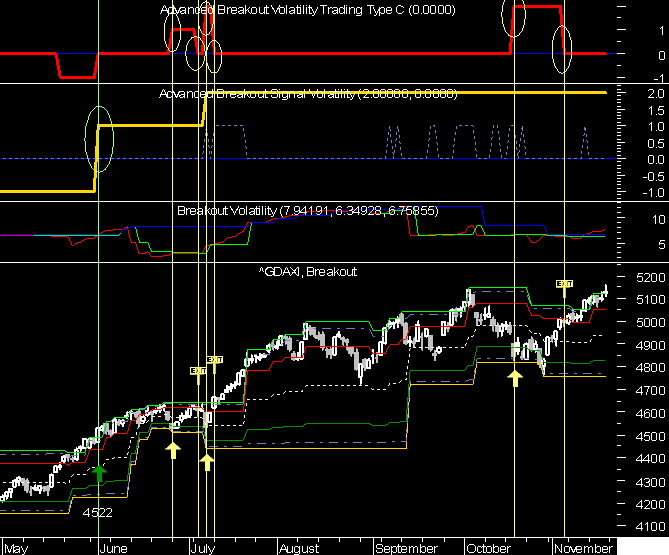Viewport: 669px width, 555px height.
Task: Click the '-0.5' Signal Volatility axis value
Action: click(653, 176)
